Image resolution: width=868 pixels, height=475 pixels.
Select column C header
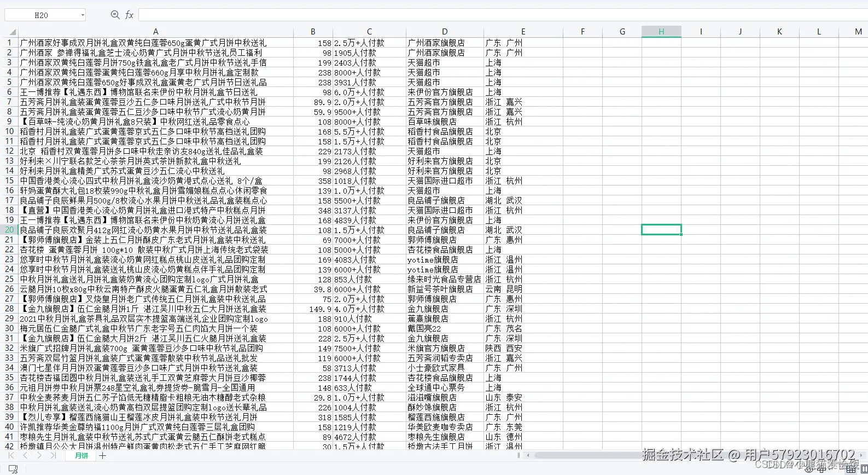(x=369, y=32)
